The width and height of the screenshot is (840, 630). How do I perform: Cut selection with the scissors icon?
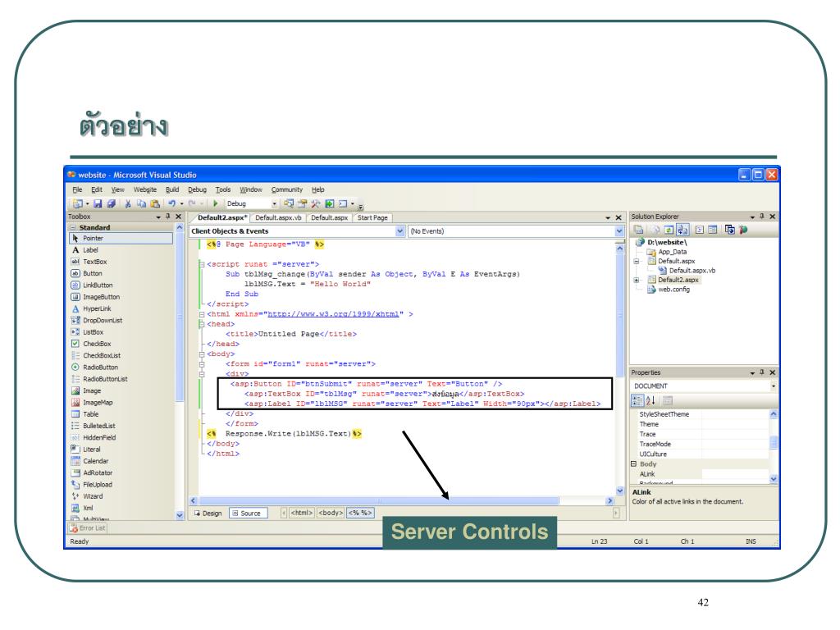[x=128, y=203]
